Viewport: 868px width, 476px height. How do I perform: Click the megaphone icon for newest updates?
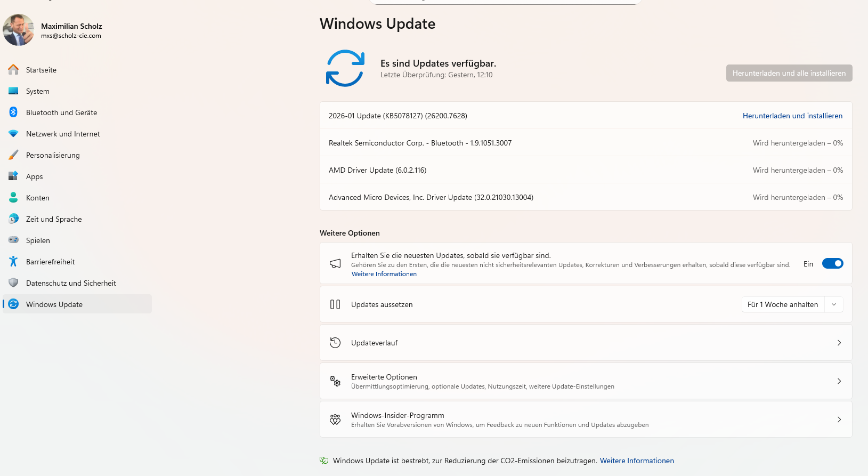335,263
